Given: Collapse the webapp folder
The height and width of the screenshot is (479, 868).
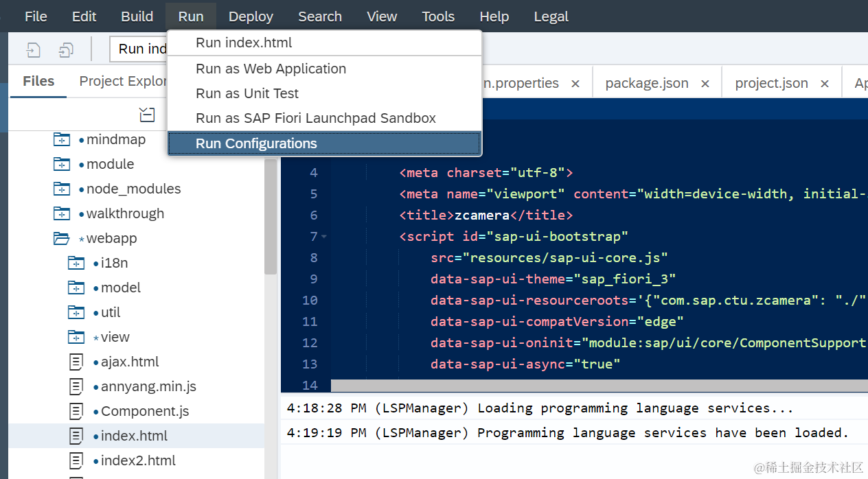Looking at the screenshot, I should coord(111,238).
